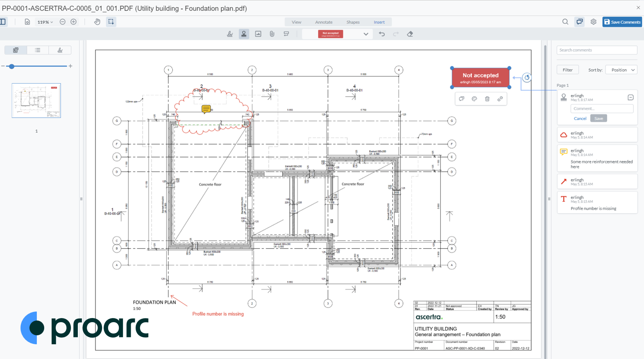Open the Sort by Position dropdown
The height and width of the screenshot is (359, 644).
[x=621, y=70]
